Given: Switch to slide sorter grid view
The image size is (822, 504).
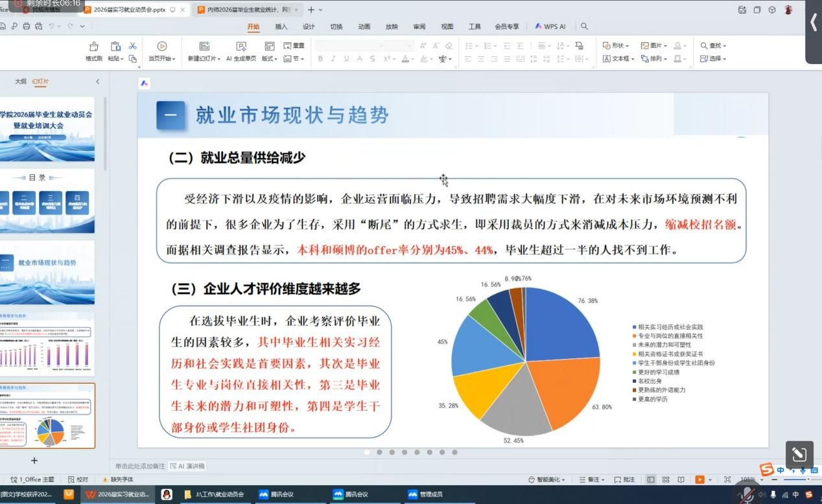Looking at the screenshot, I should coord(666,479).
